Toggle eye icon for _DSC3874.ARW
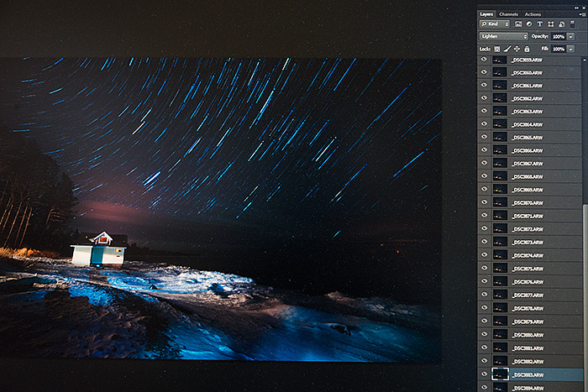588x392 pixels. tap(484, 254)
